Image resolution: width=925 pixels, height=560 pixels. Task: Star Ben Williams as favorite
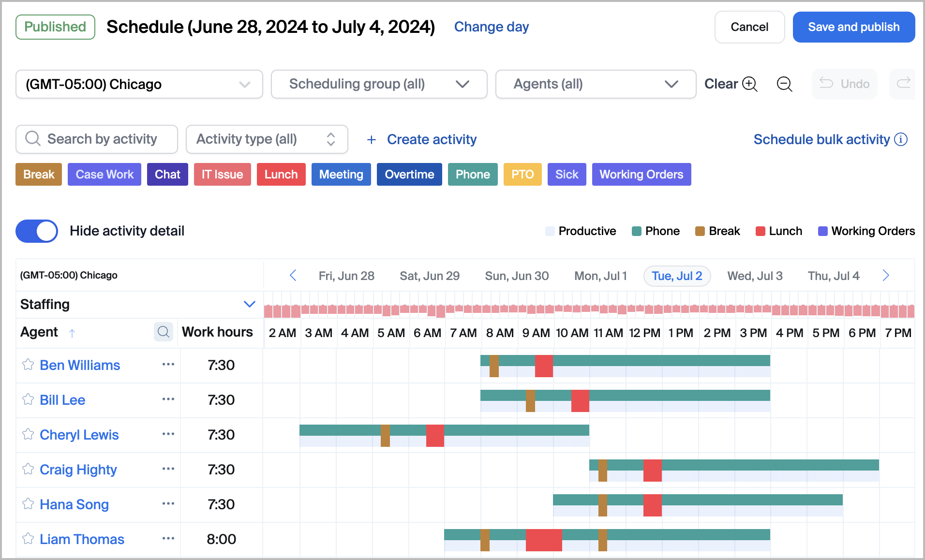point(28,365)
